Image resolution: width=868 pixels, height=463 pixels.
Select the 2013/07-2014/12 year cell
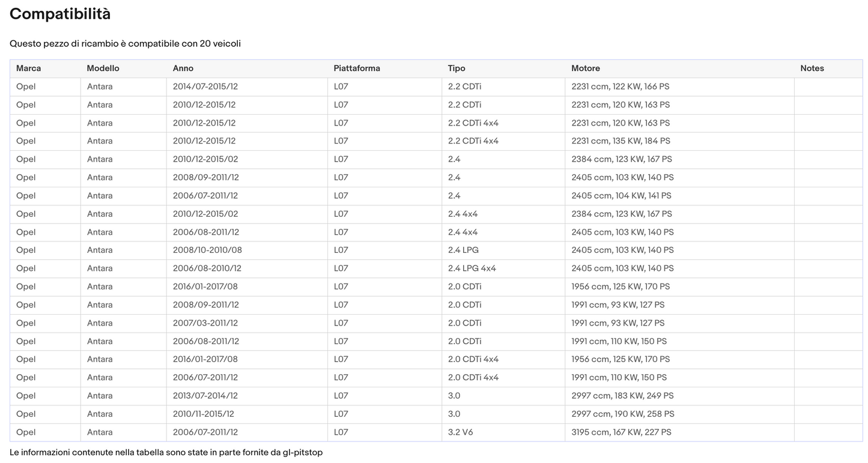coord(205,396)
